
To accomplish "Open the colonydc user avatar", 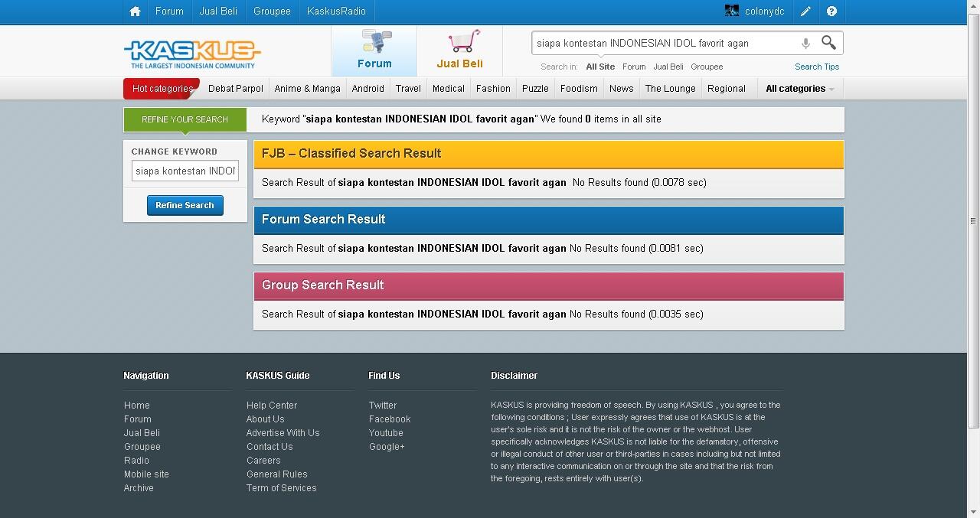I will click(732, 11).
